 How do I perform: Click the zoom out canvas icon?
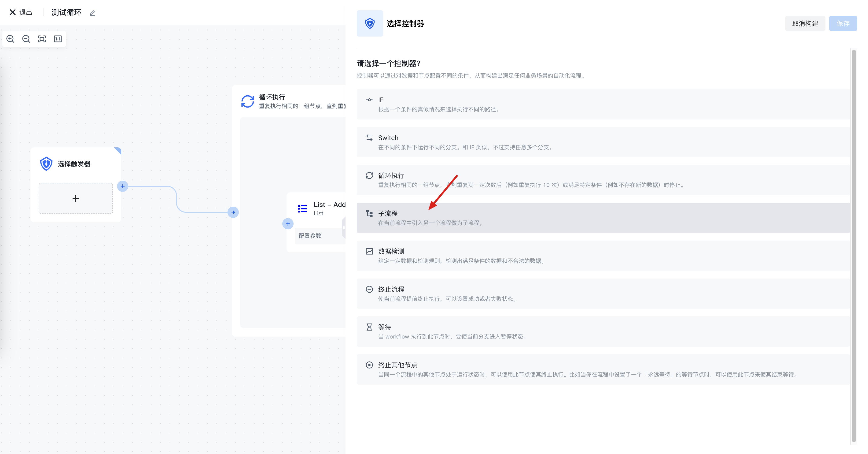tap(26, 39)
